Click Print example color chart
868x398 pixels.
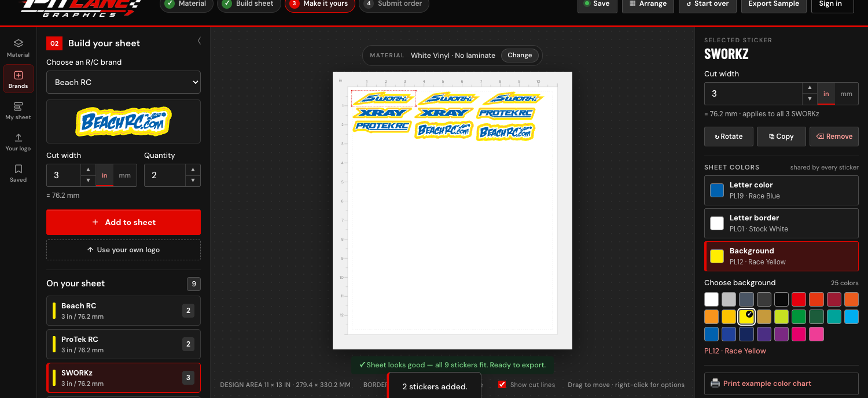(781, 384)
